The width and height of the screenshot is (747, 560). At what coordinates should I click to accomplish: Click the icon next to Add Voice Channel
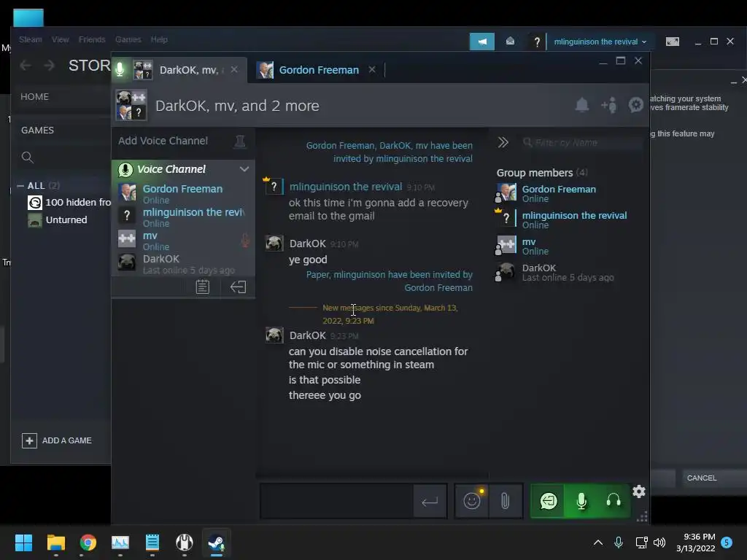(239, 141)
